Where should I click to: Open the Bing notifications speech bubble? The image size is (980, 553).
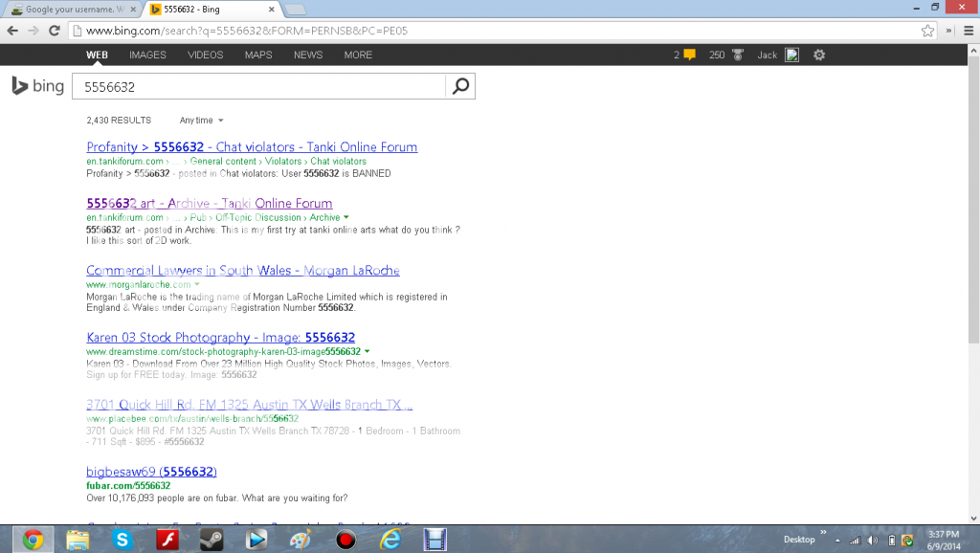689,55
